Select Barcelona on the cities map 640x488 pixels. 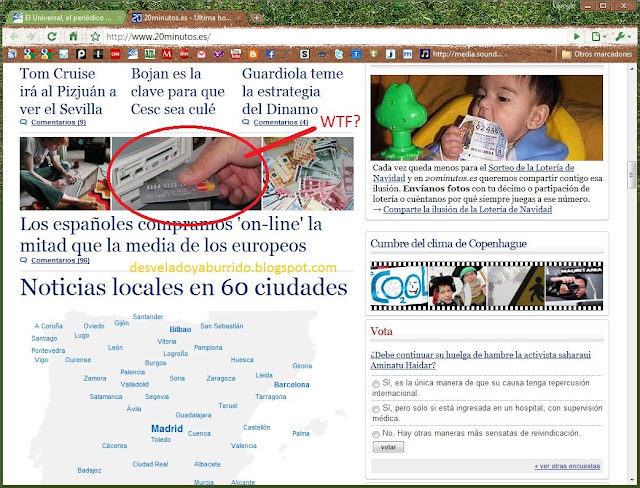(291, 384)
